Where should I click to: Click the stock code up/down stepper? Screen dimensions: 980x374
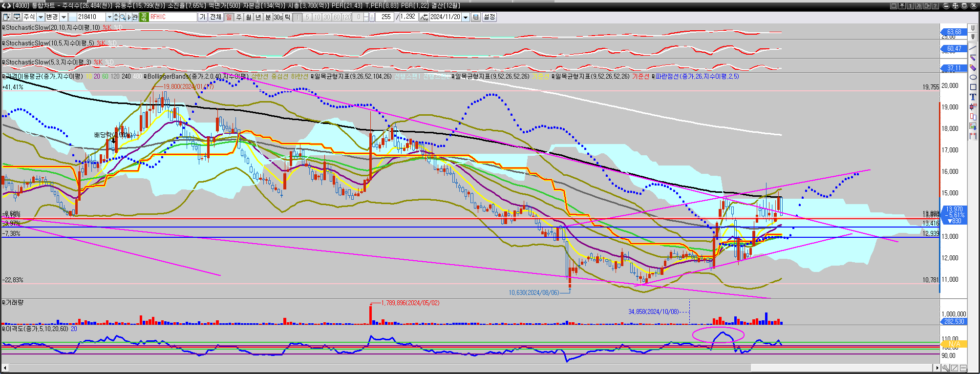116,17
